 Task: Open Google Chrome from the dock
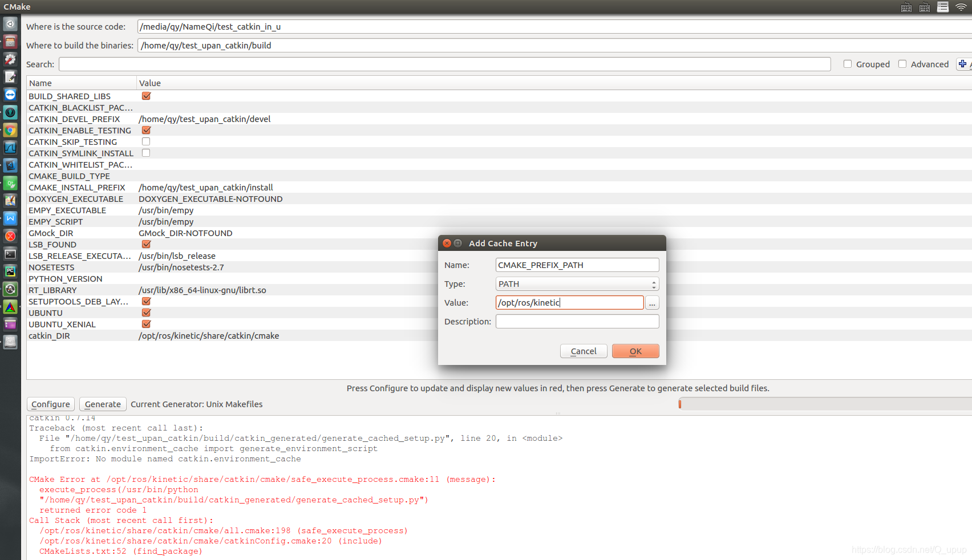[10, 130]
